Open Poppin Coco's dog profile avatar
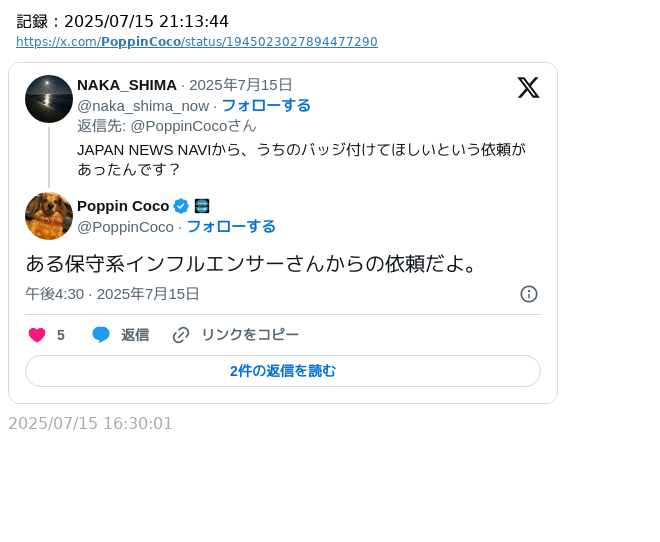 pyautogui.click(x=49, y=216)
